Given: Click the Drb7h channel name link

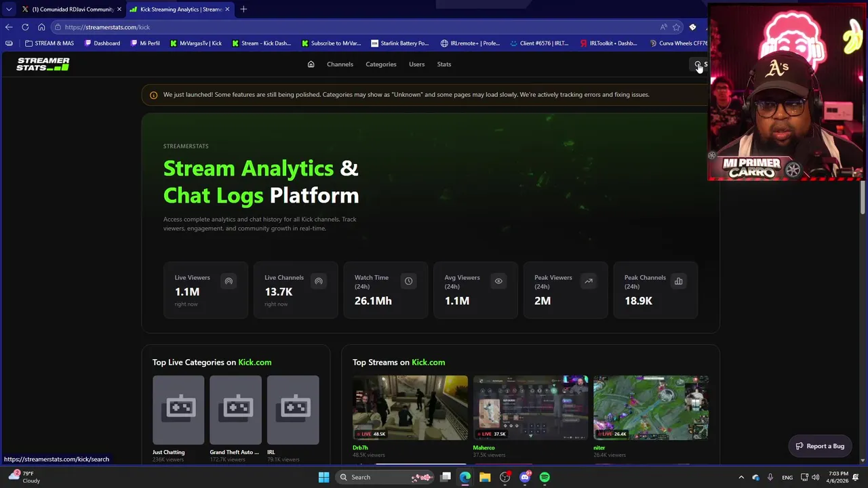Looking at the screenshot, I should [x=360, y=448].
